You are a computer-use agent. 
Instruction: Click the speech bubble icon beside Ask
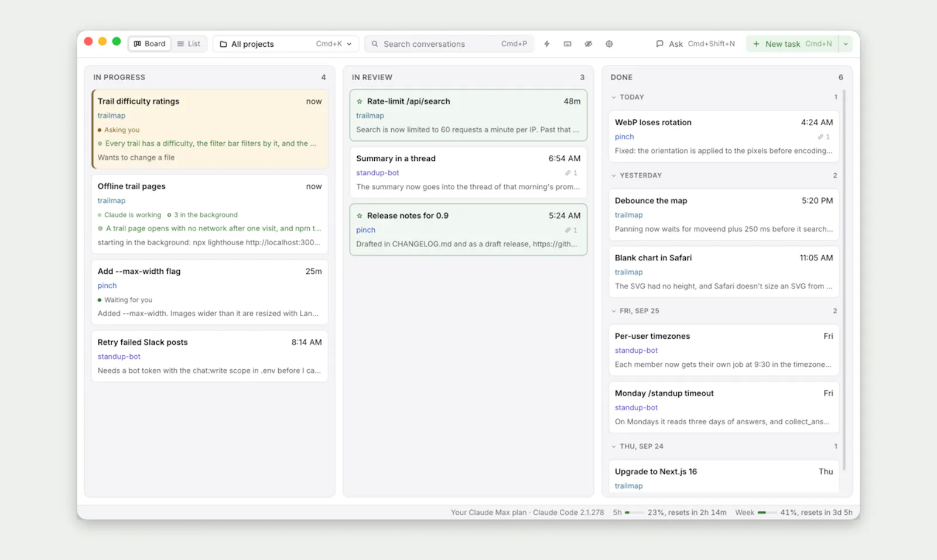coord(659,44)
